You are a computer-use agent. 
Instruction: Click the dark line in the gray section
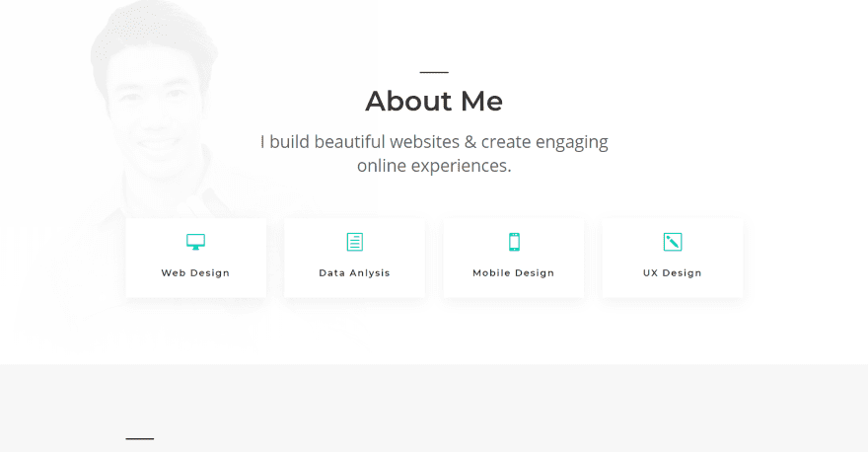(140, 438)
